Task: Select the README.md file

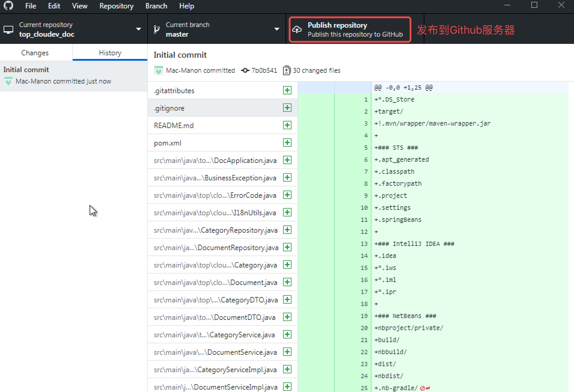Action: click(223, 125)
